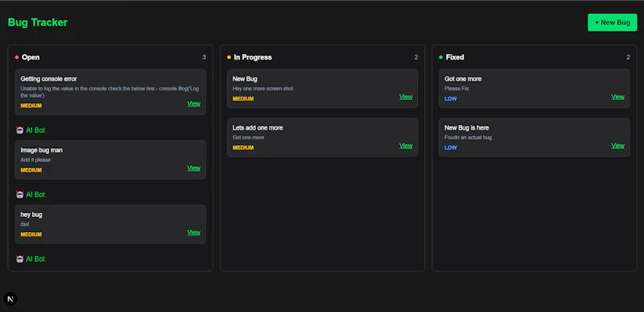Click the Got one more title in Fixed
The width and height of the screenshot is (644, 312).
pos(463,79)
